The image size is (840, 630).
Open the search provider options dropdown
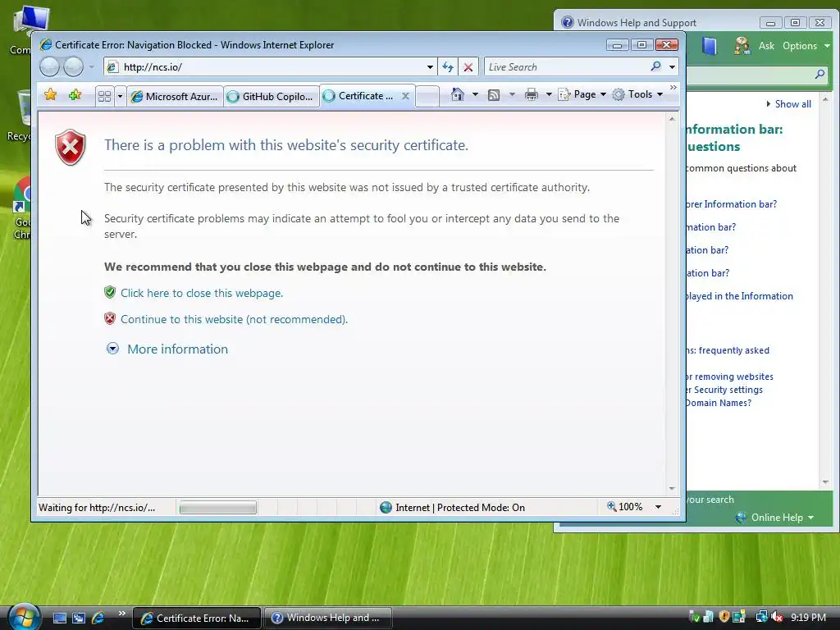point(673,67)
